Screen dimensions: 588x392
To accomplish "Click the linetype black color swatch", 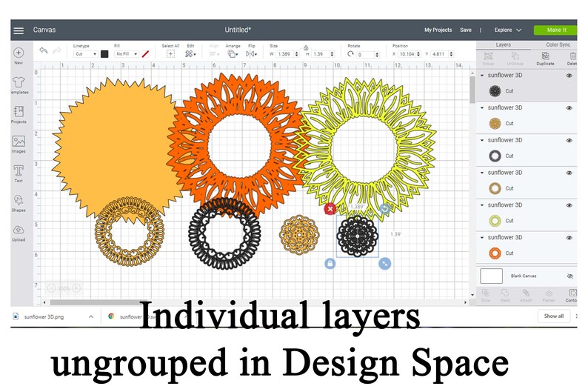I will tap(104, 54).
